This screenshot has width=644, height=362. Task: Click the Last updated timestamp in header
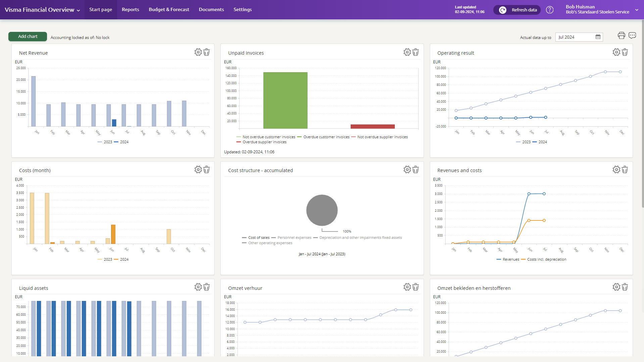469,9
